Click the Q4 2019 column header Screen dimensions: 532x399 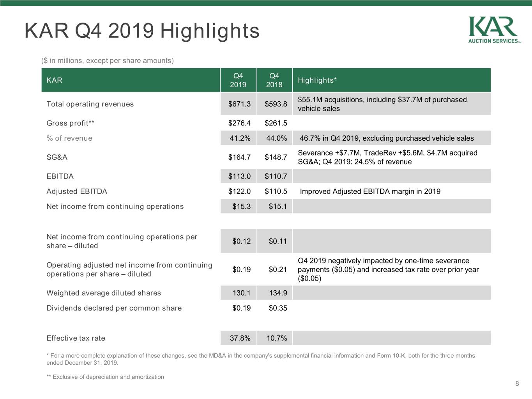point(238,80)
